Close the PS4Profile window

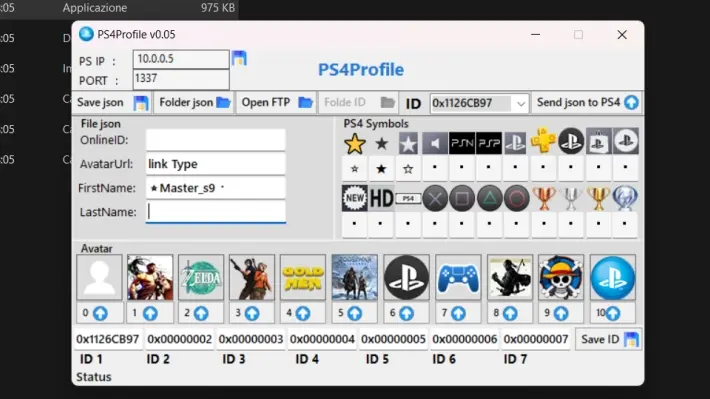tap(622, 35)
